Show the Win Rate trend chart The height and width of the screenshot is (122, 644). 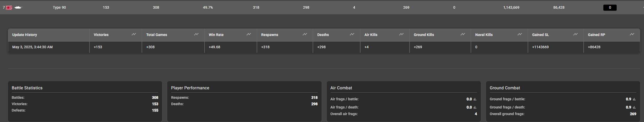[248, 34]
